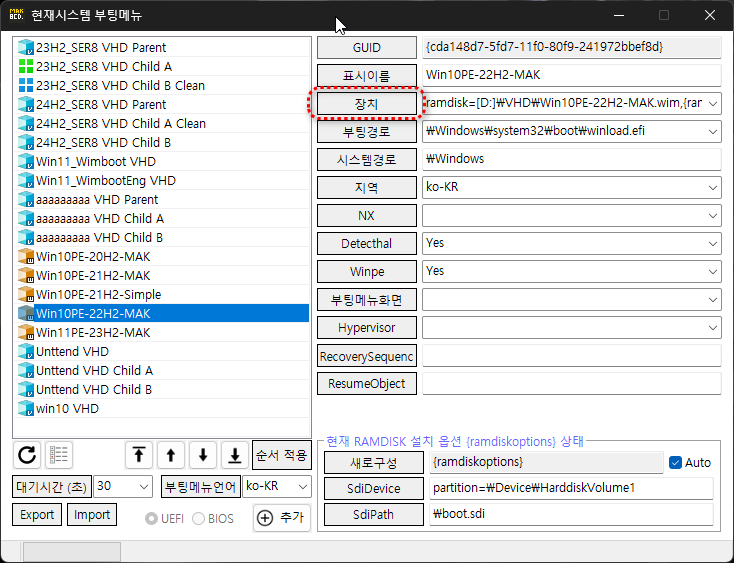Toggle the Auto checkbox
Viewport: 734px width, 563px height.
[675, 462]
